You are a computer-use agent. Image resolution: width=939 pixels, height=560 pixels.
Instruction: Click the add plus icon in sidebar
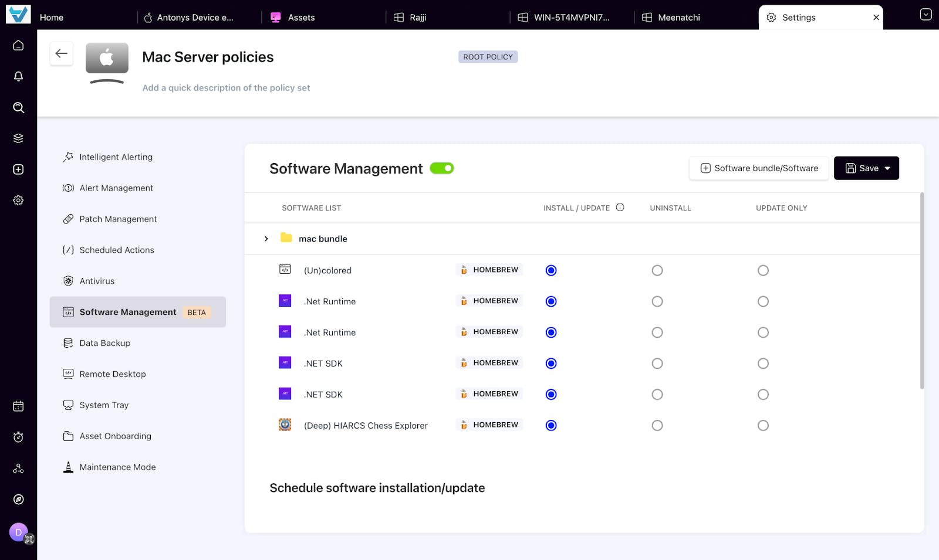click(18, 169)
